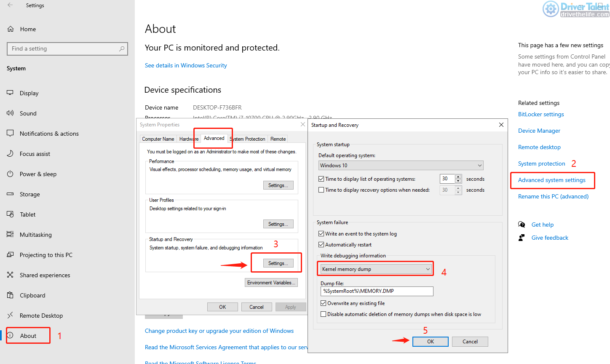Click the Tablet icon in sidebar
Viewport: 610px width, 364px height.
pyautogui.click(x=10, y=214)
